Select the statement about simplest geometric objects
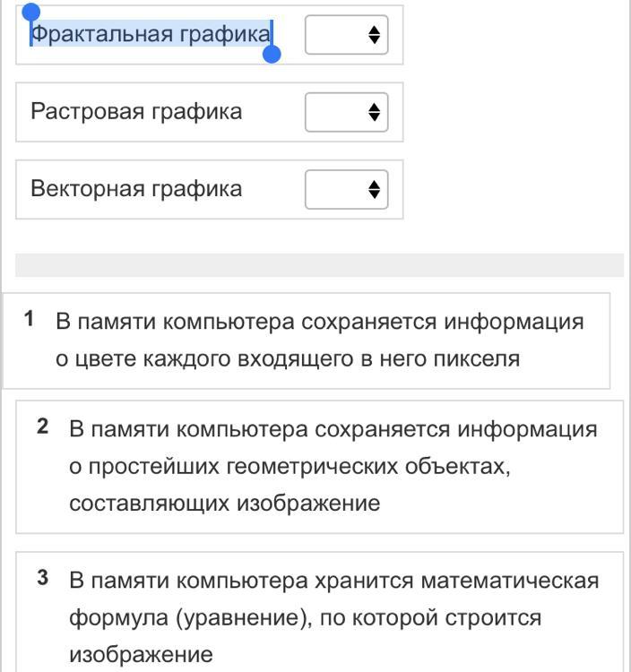 [x=332, y=466]
